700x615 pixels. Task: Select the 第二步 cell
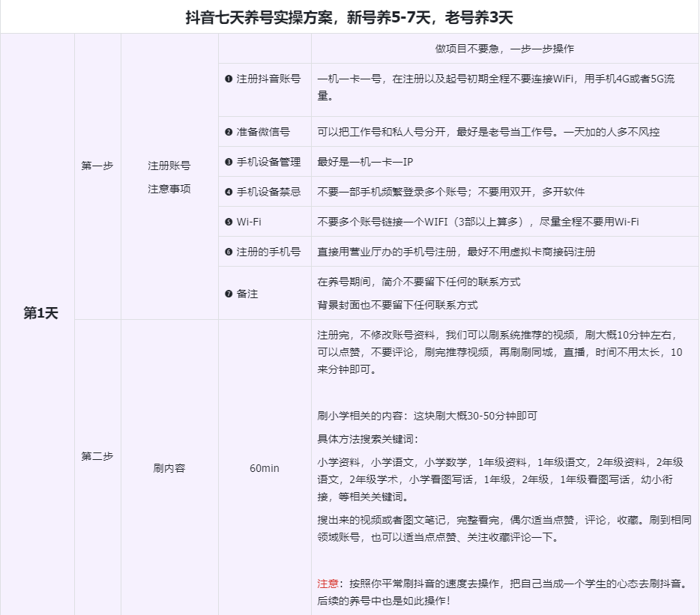[97, 467]
